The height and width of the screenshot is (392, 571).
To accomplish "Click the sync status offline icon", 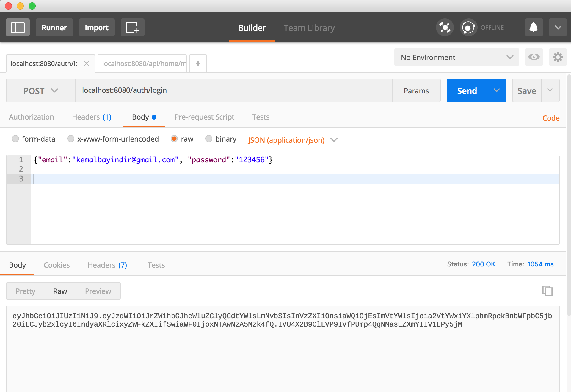I will [468, 28].
